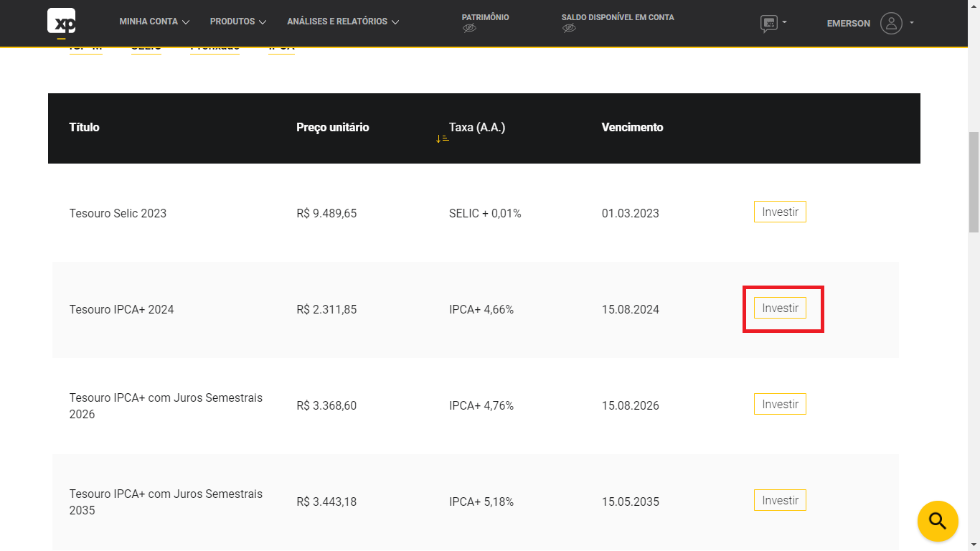Select the Tesouro Selic 2023 title
Screen dimensions: 980x551
coord(118,213)
